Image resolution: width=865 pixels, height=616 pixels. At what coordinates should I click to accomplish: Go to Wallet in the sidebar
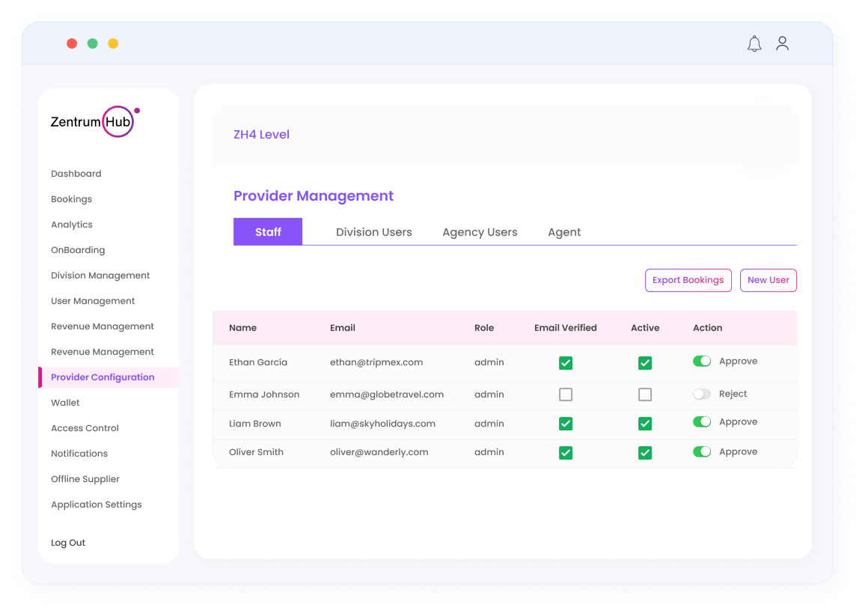[x=65, y=403]
